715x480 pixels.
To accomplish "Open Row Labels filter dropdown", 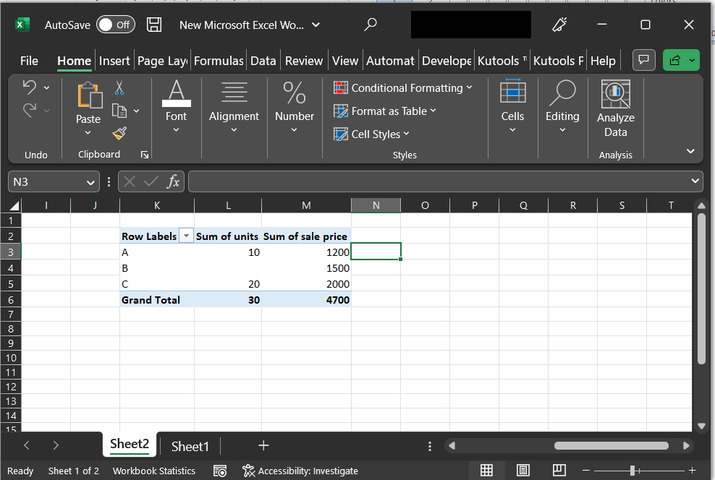I will tap(185, 236).
